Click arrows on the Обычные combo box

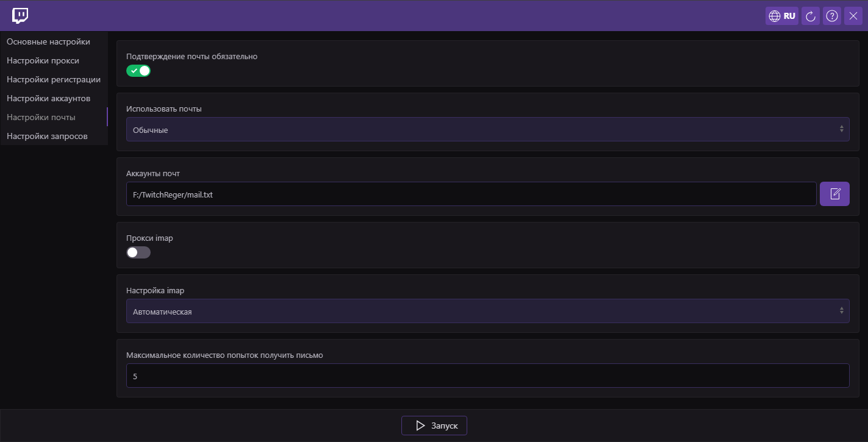coord(841,129)
